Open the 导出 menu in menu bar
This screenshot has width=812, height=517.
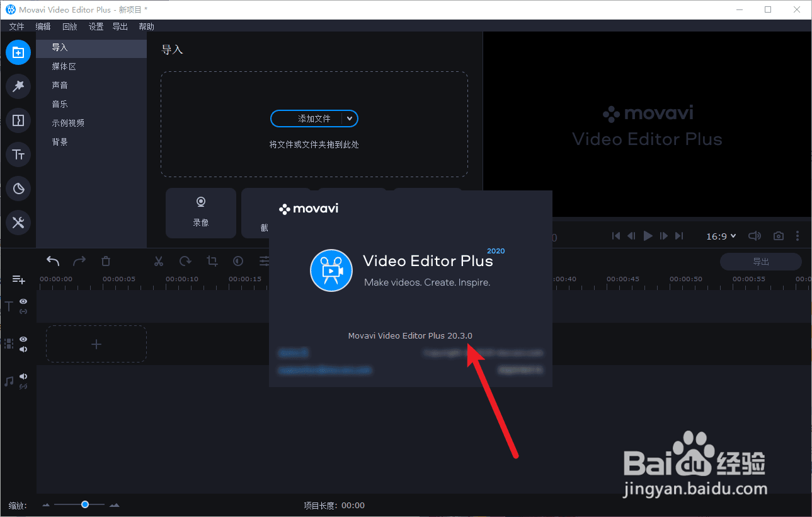tap(120, 26)
